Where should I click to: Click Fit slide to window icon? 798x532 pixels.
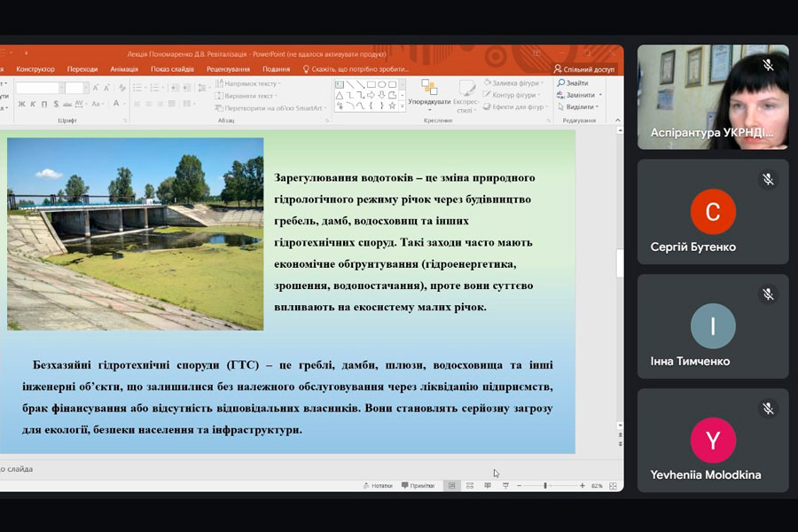point(614,486)
